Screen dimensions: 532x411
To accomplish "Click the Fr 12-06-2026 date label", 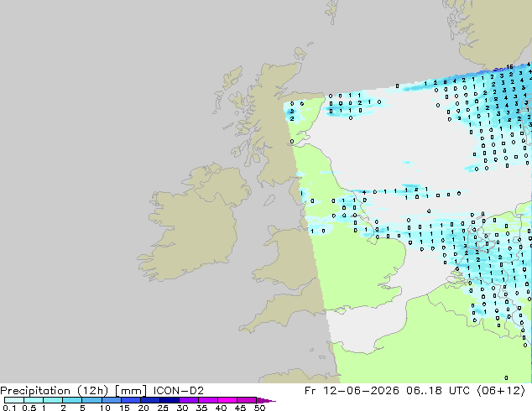I will (352, 391).
